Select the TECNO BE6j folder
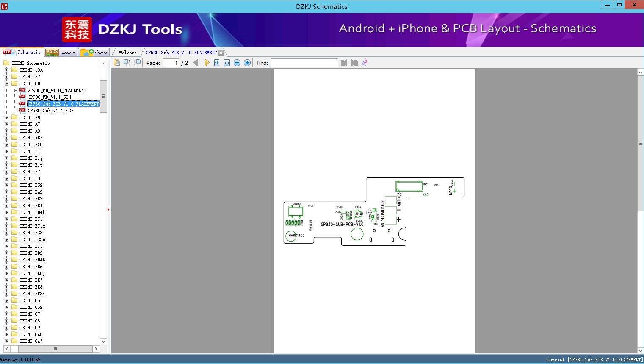644x364 pixels. [32, 273]
